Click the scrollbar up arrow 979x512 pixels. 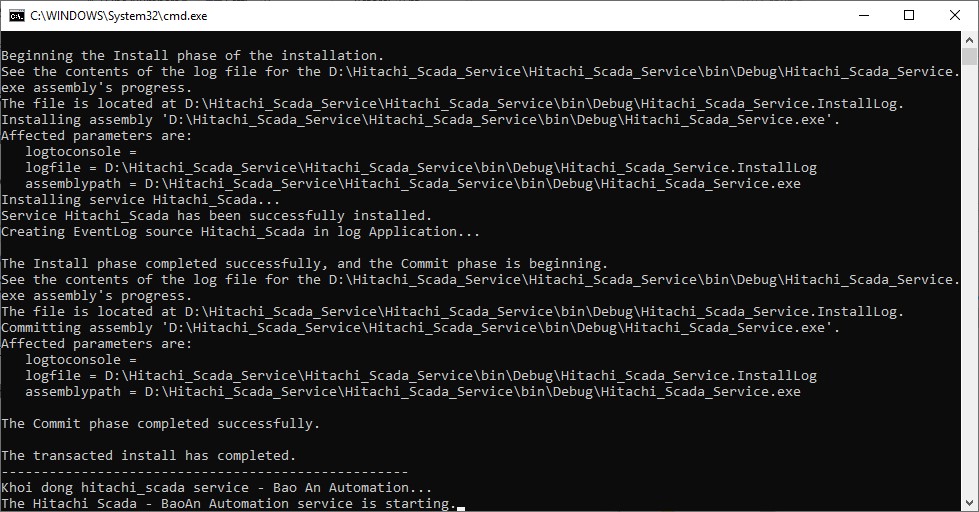click(970, 40)
